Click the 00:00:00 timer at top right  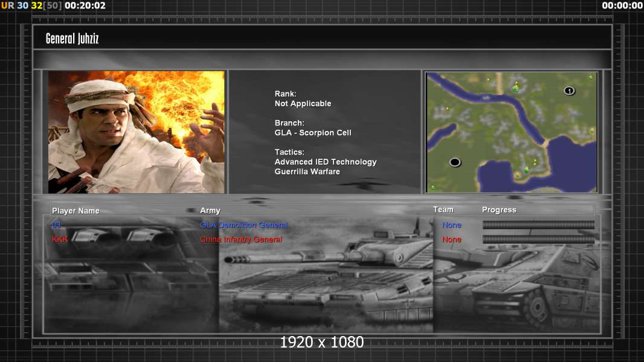click(x=622, y=5)
